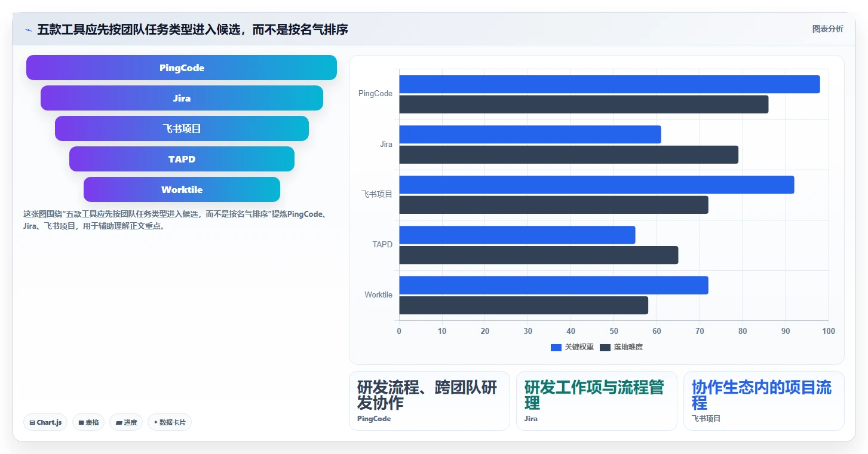Click 飞书项目's dark 落地难度 bar
This screenshot has width=868, height=454.
(554, 205)
